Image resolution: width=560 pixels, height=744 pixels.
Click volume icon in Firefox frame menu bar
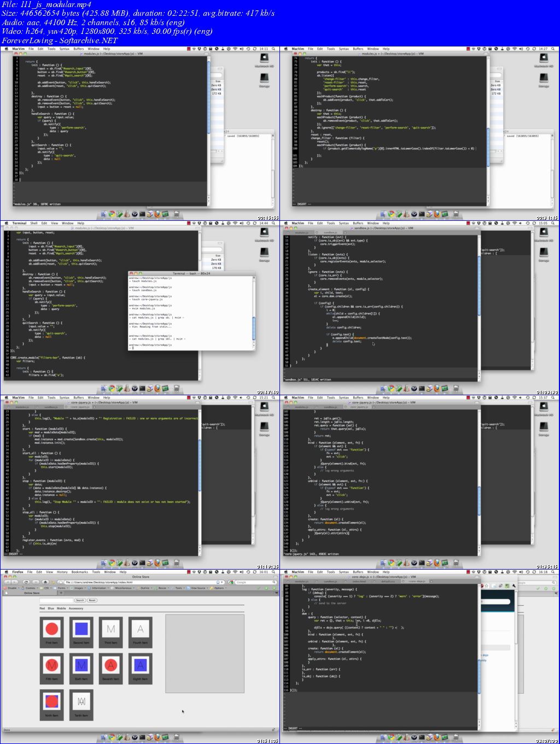tap(242, 572)
